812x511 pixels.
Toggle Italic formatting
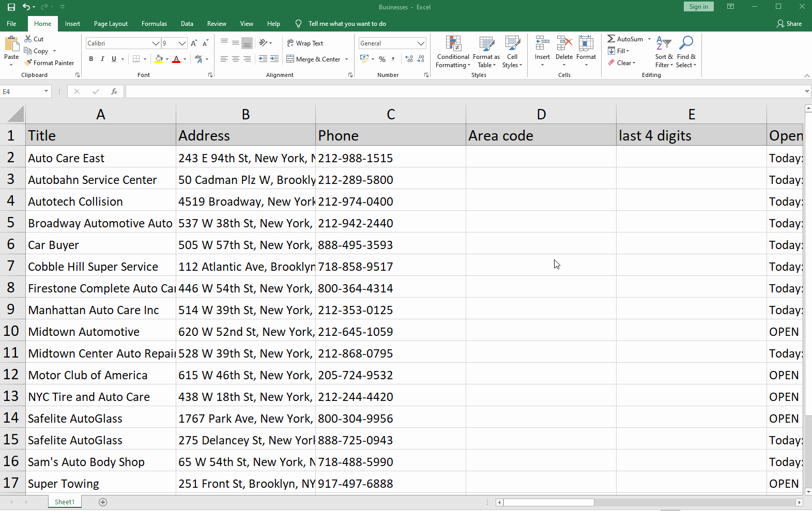point(102,59)
